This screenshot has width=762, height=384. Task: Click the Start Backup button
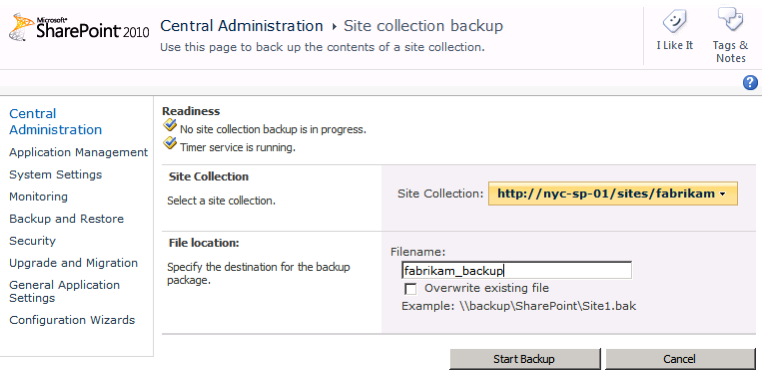524,359
